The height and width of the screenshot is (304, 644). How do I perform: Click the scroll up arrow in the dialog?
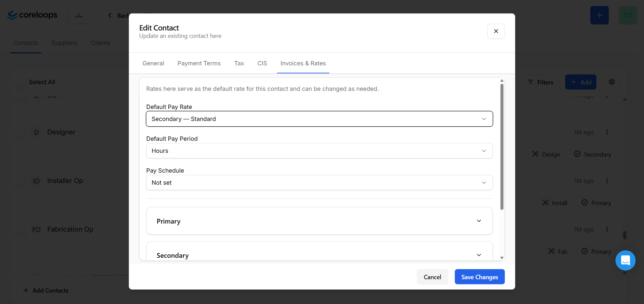tap(502, 81)
